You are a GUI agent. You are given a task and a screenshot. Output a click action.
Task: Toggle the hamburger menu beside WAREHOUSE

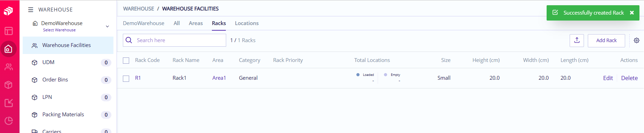(x=31, y=10)
